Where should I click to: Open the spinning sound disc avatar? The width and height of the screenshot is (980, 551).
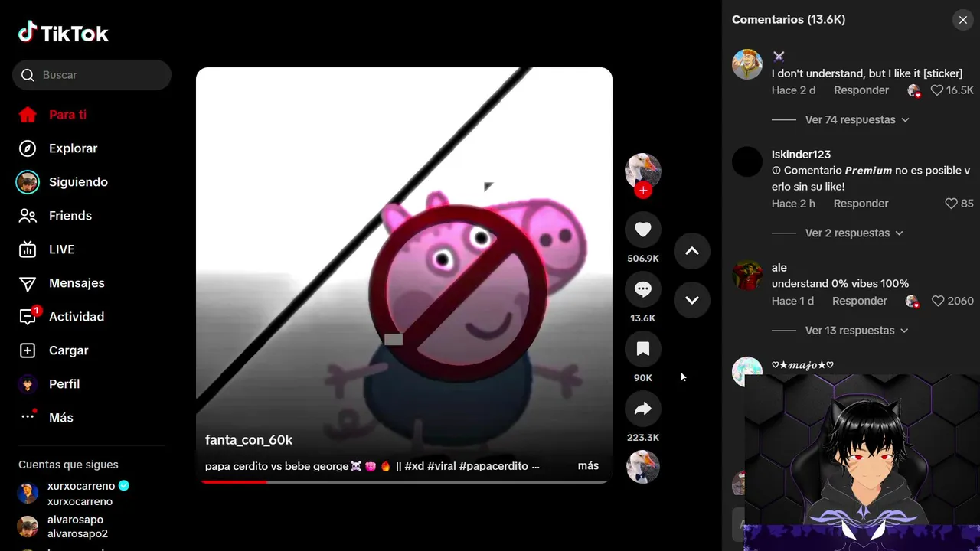pos(643,467)
